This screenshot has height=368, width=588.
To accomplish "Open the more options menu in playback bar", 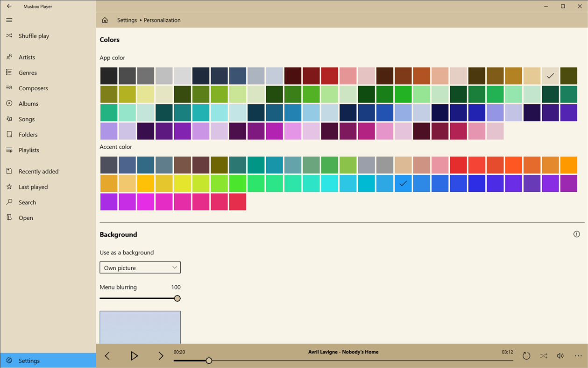I will pyautogui.click(x=577, y=356).
